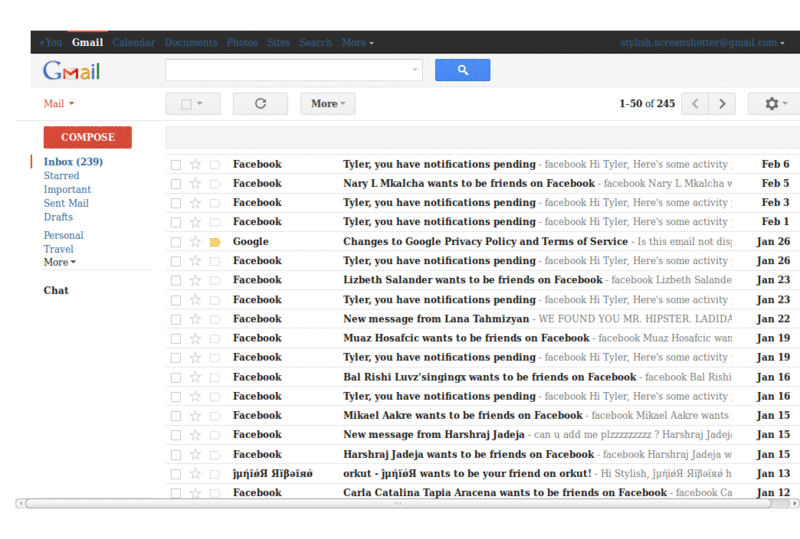Tick the orkut email checkbox
The height and width of the screenshot is (539, 800).
click(x=176, y=474)
